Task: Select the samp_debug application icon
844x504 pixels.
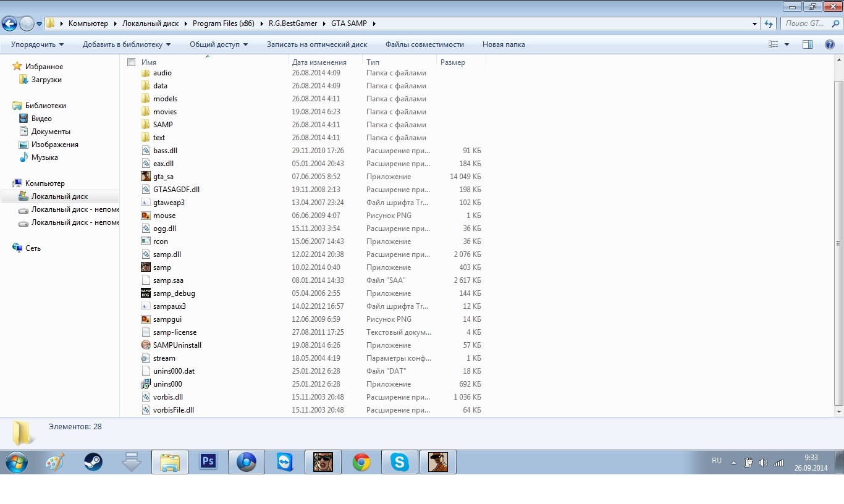Action: [x=146, y=293]
